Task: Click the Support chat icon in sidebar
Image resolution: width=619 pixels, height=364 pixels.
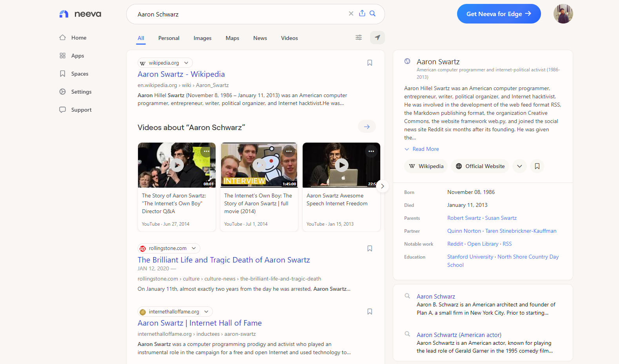Action: pyautogui.click(x=63, y=110)
